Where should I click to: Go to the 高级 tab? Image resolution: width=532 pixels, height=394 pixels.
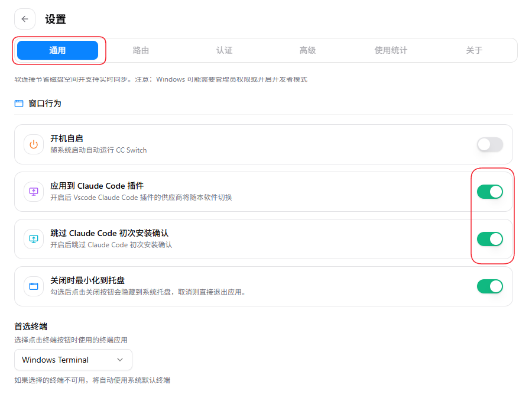[x=307, y=50]
